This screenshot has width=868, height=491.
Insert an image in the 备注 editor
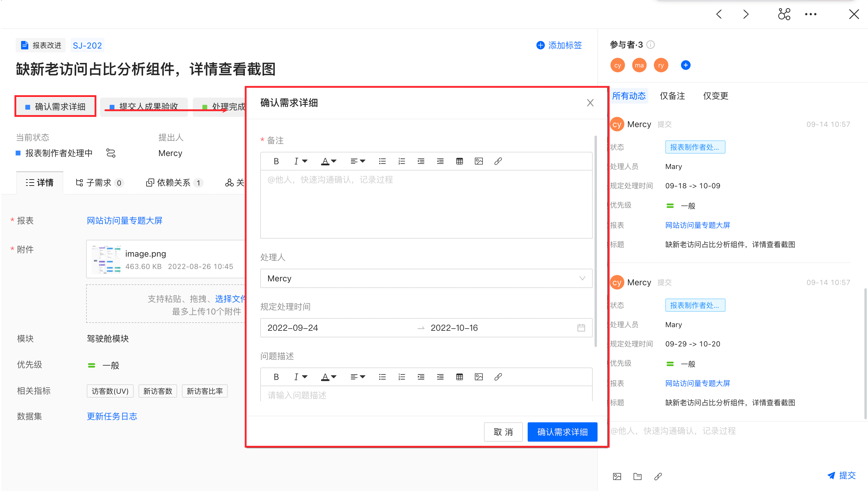[478, 161]
